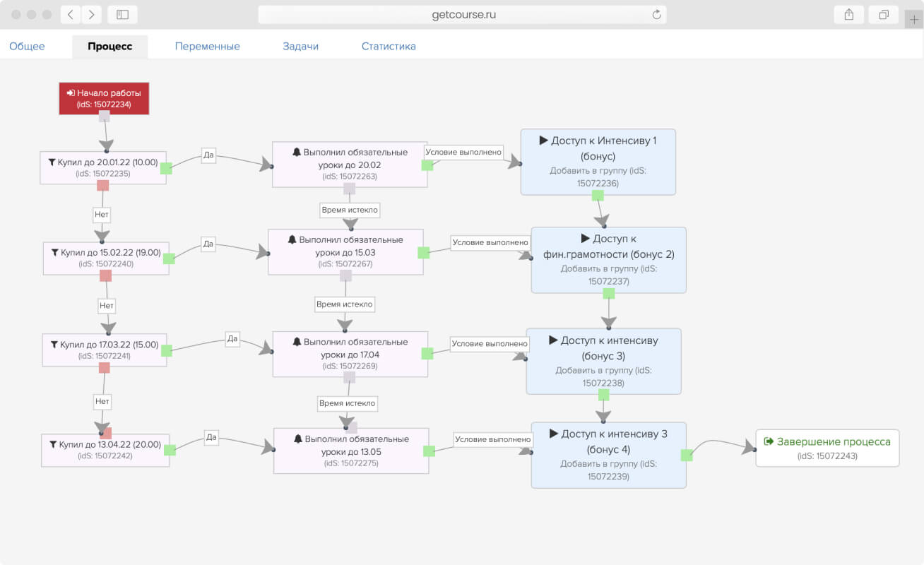Open block Выполнил обязательные уроки до 20.02
The image size is (924, 565).
click(350, 165)
